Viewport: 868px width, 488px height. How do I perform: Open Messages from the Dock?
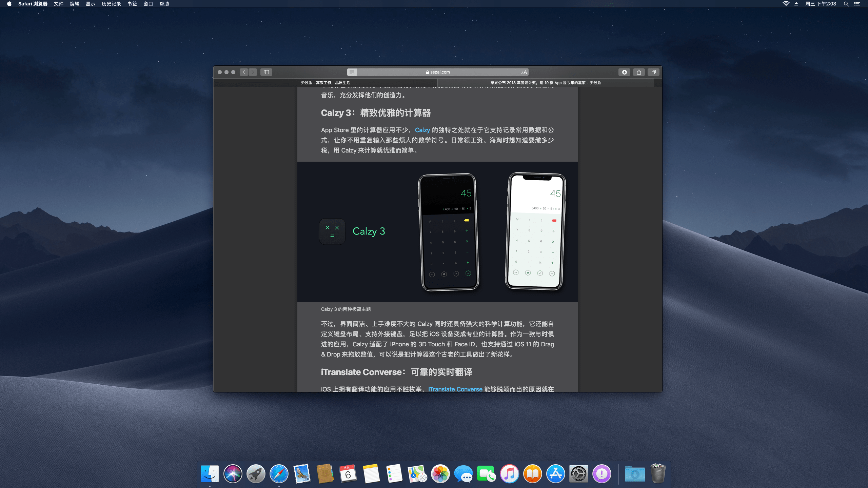click(x=463, y=473)
